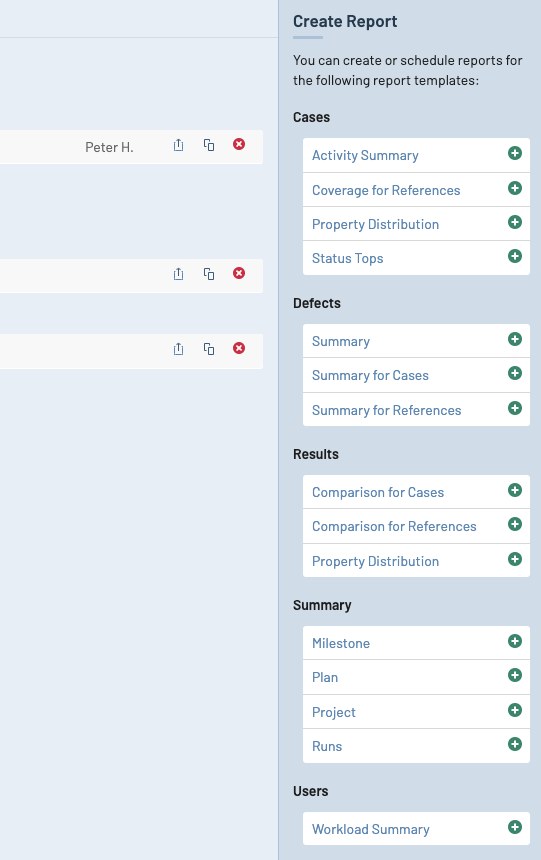The width and height of the screenshot is (541, 860).
Task: Click the share icon in Peter H. row
Action: [x=178, y=145]
